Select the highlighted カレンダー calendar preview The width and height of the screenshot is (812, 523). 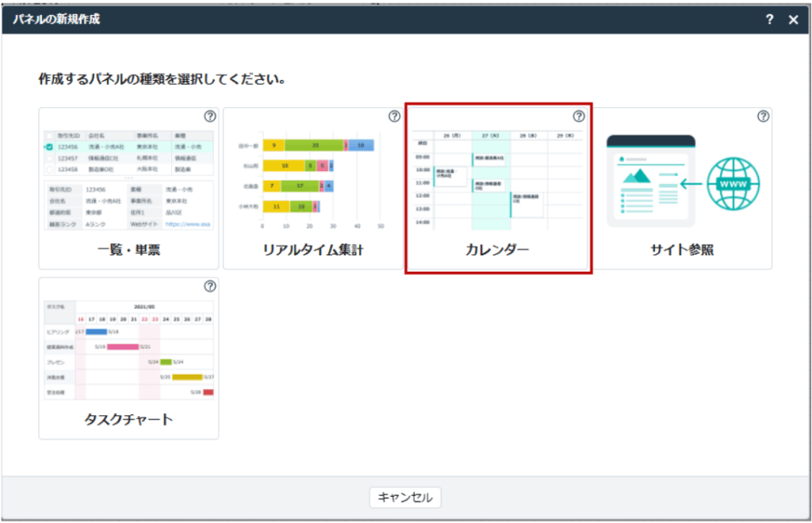(498, 178)
